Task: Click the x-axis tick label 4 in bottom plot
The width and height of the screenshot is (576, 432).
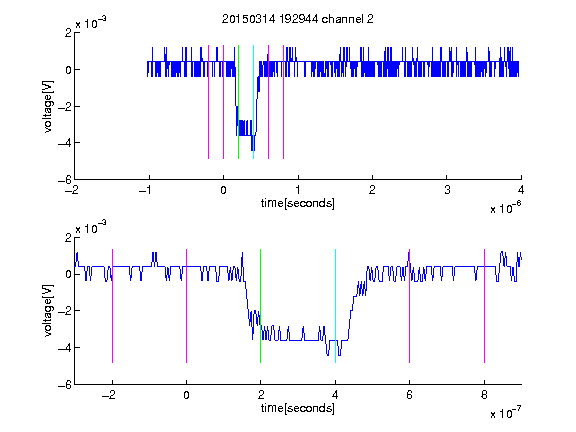Action: point(335,395)
